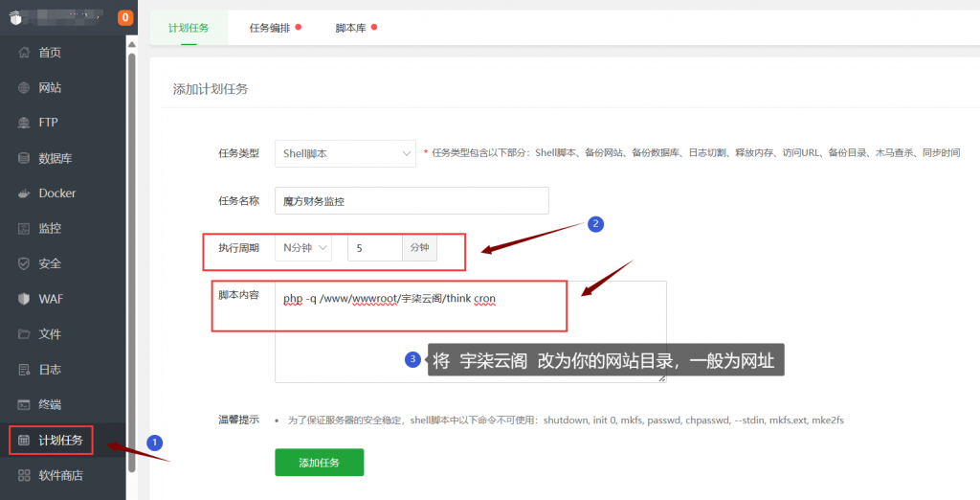980x500 pixels.
Task: Click the 添加任务 green button
Action: (320, 463)
